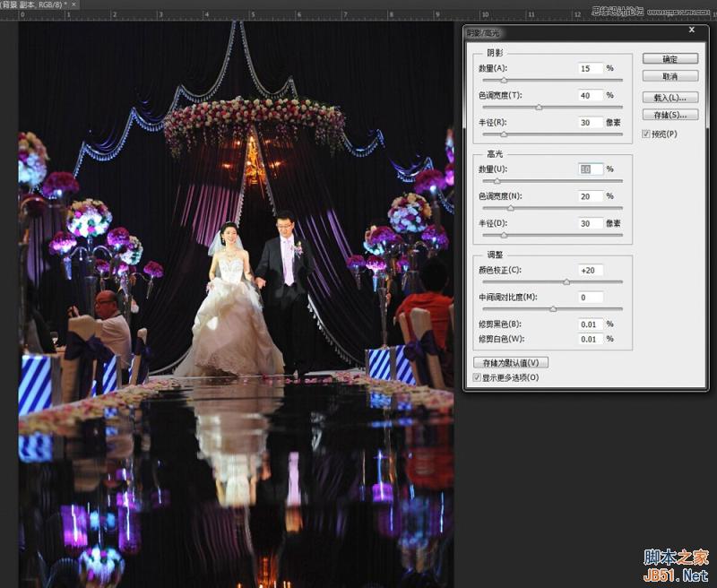
Task: Click the 颜色校正(C) slider handle
Action: tap(568, 281)
